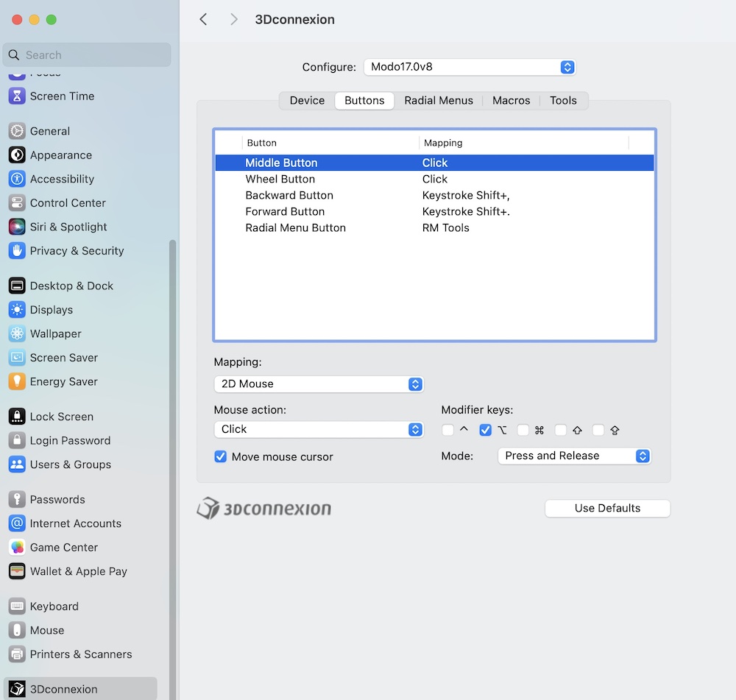Click the Desktop & Dock icon
The width and height of the screenshot is (736, 700).
coord(17,286)
